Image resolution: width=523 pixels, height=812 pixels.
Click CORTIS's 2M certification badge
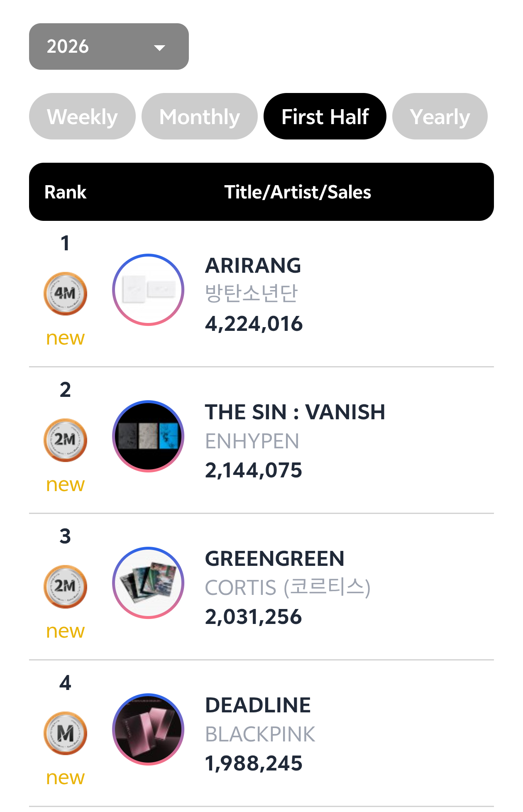[x=65, y=587]
